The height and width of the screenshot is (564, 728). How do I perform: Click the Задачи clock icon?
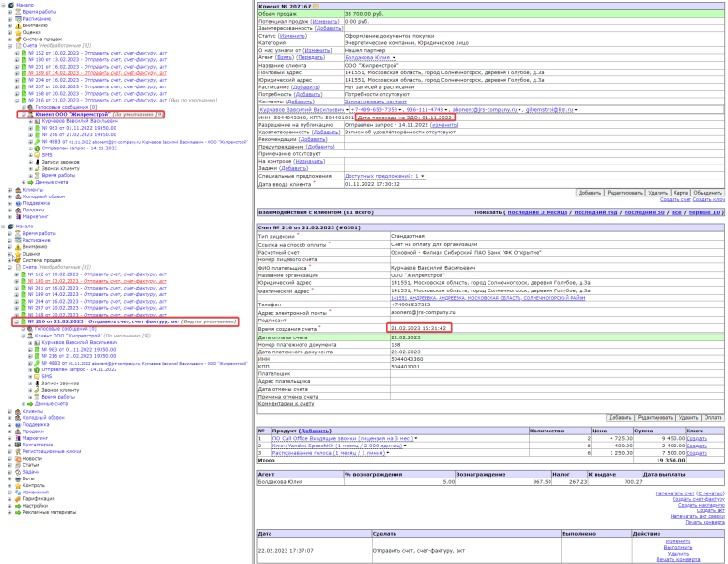pos(18,472)
